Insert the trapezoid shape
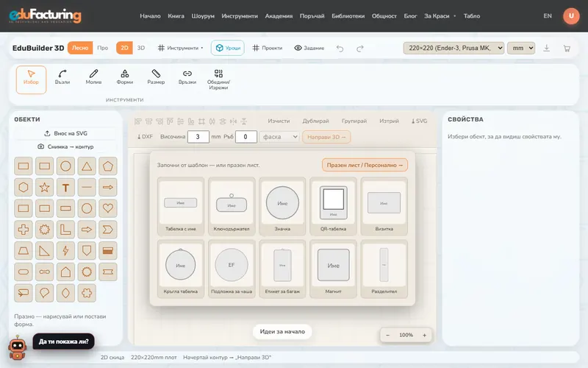The image size is (588, 368). 24,250
